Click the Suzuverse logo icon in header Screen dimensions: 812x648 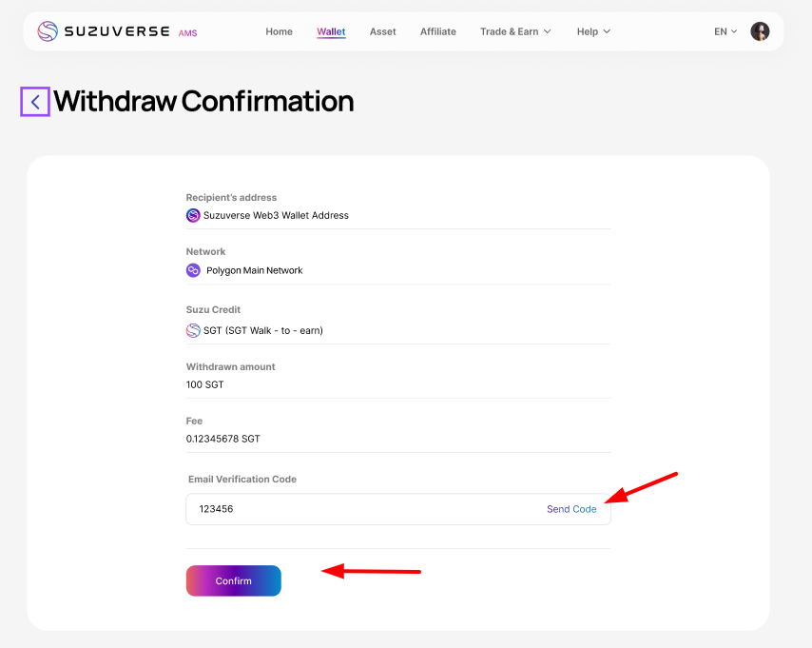pyautogui.click(x=48, y=31)
